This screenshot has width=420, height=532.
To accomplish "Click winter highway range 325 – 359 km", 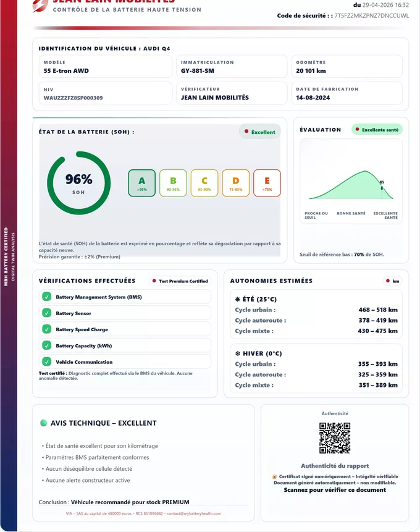I will [378, 374].
